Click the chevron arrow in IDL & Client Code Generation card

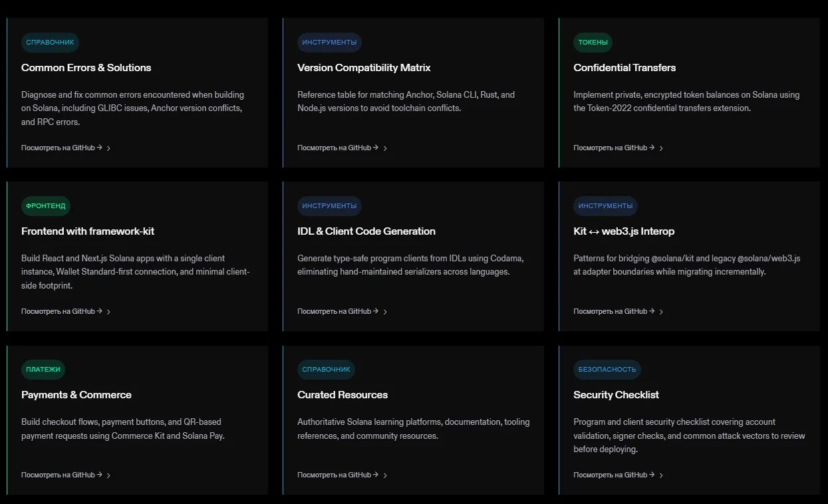click(x=385, y=312)
